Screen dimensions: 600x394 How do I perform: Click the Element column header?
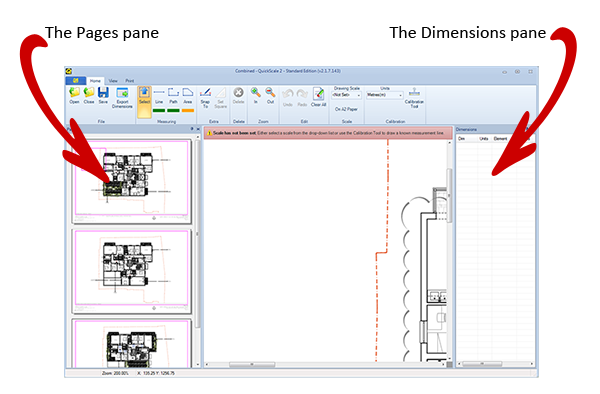(500, 138)
